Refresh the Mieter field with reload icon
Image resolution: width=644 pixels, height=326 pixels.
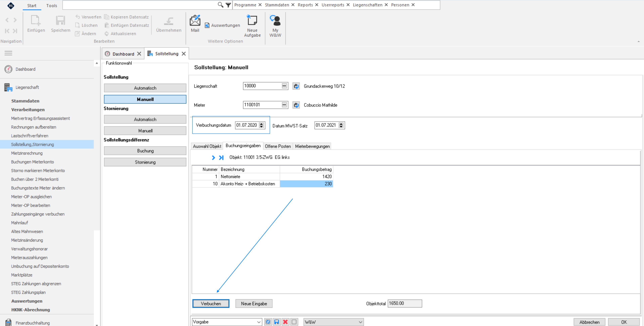296,105
